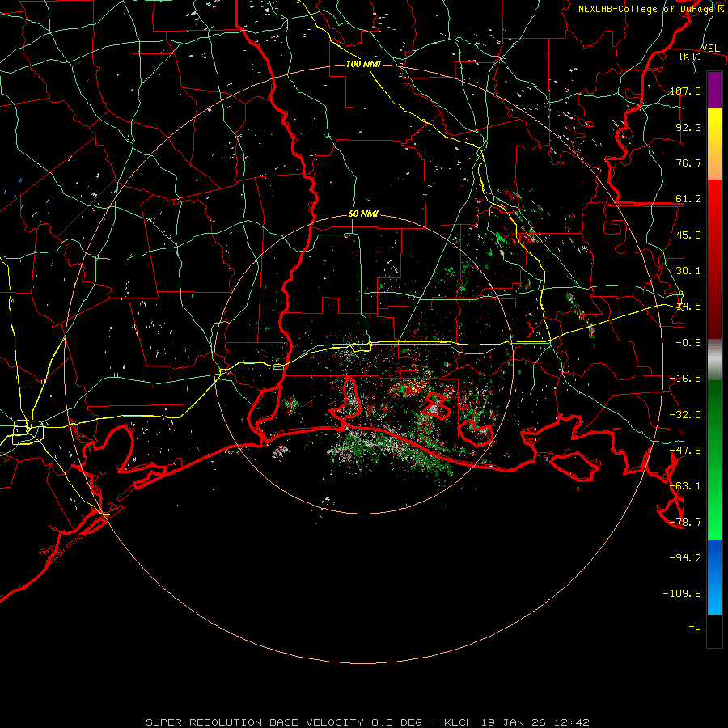This screenshot has height=728, width=728.
Task: Click the 30.1 legend value
Action: point(688,271)
